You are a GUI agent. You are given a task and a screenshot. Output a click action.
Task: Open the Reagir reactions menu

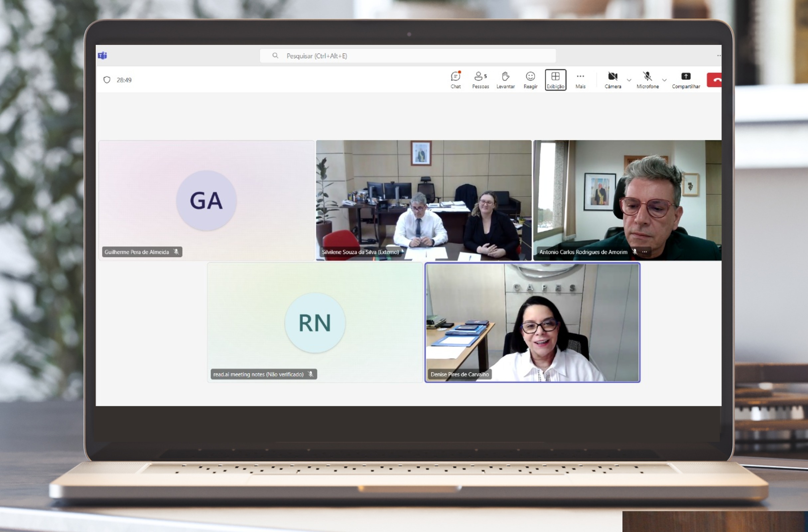coord(530,80)
